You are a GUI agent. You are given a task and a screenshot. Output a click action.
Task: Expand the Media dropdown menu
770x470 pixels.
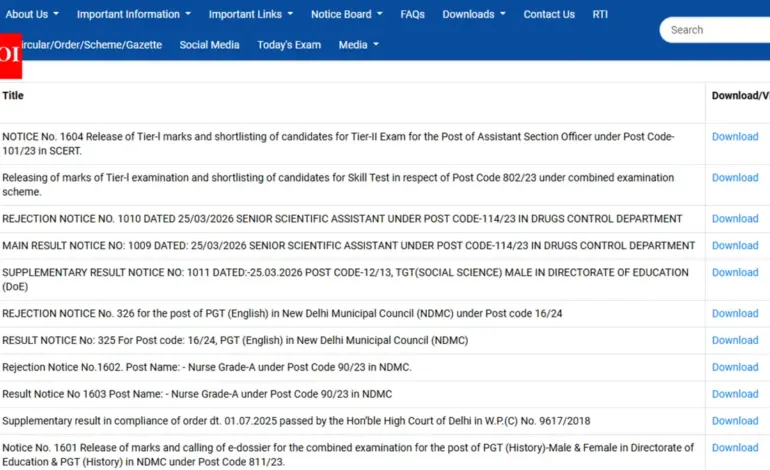point(358,45)
